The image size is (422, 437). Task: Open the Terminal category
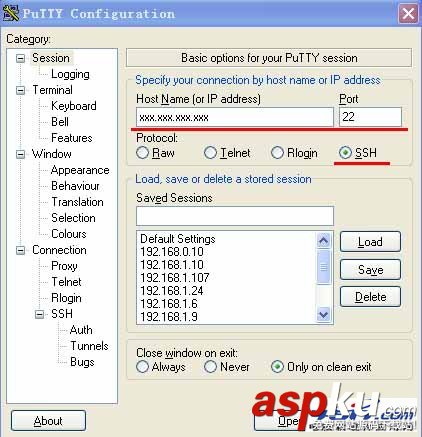point(52,90)
